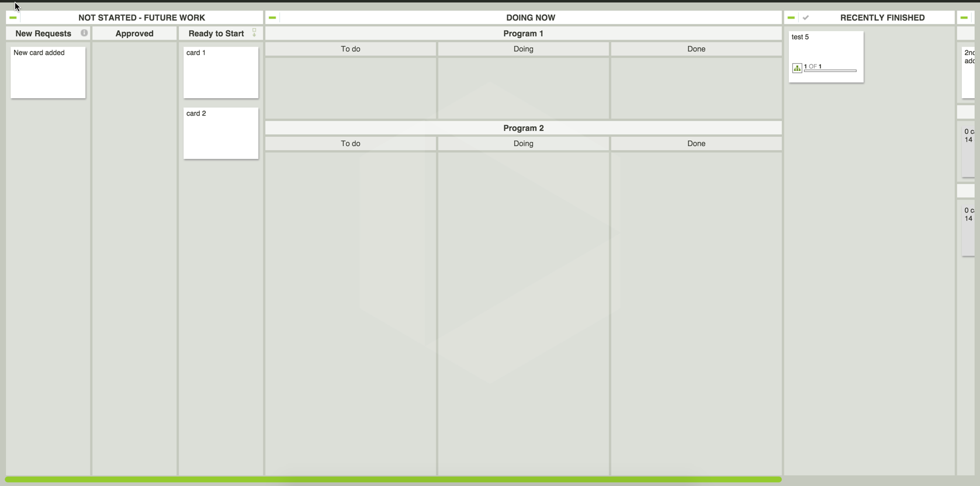Select the To do header under Program 2
Viewport: 980px width, 486px height.
pyautogui.click(x=351, y=144)
